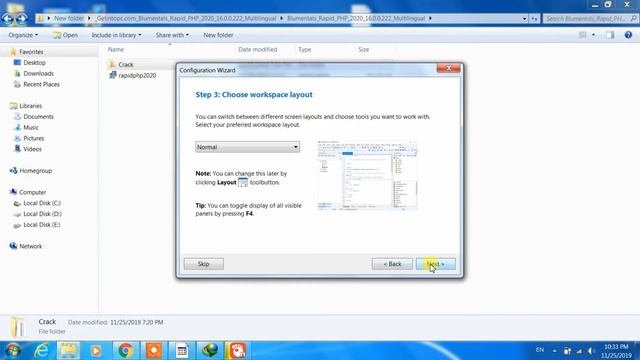640x360 pixels.
Task: Open the volume speaker tray icon
Action: tap(591, 351)
